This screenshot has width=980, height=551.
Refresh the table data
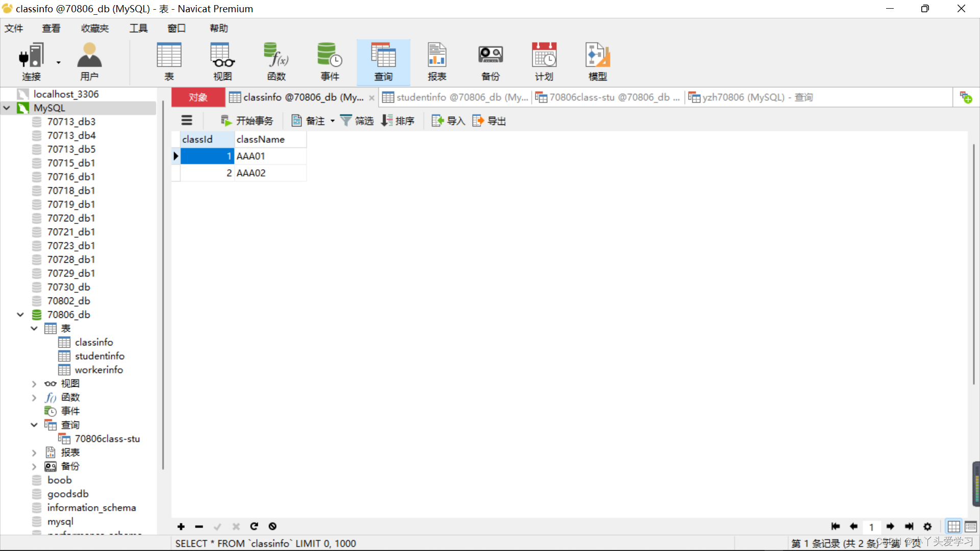[254, 526]
